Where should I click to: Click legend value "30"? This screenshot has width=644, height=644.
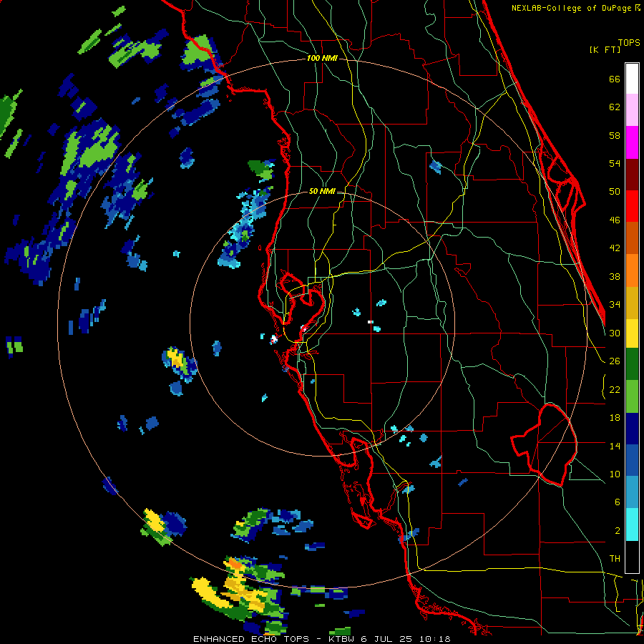pos(615,333)
